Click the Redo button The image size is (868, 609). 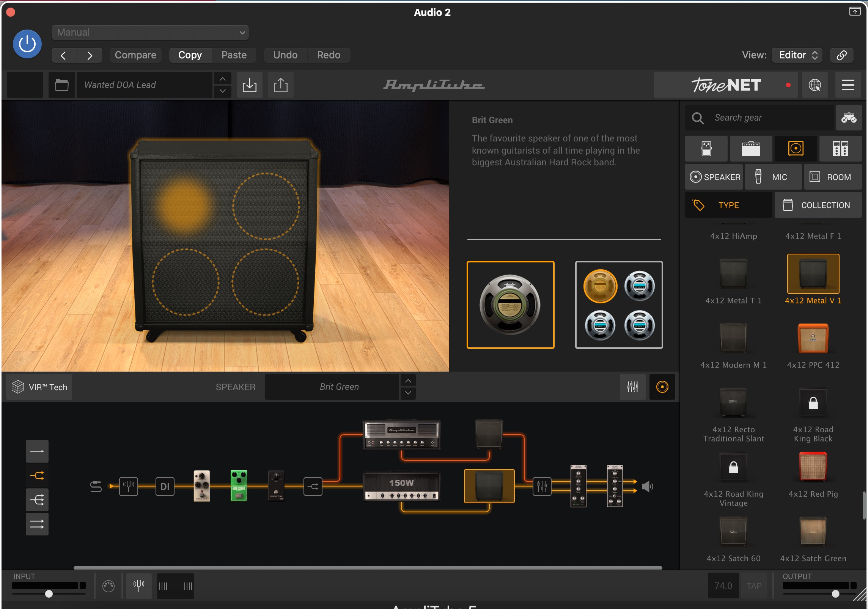tap(329, 55)
